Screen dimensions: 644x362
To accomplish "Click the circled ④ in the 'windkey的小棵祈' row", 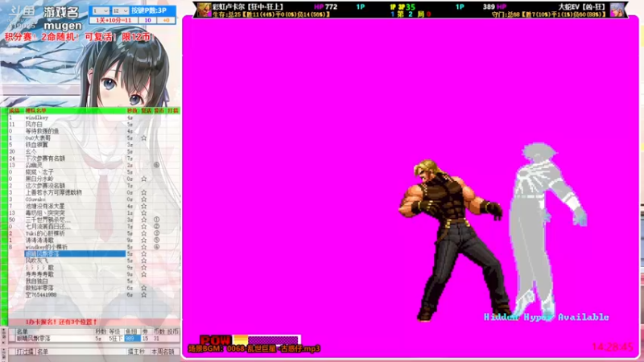I will point(156,247).
